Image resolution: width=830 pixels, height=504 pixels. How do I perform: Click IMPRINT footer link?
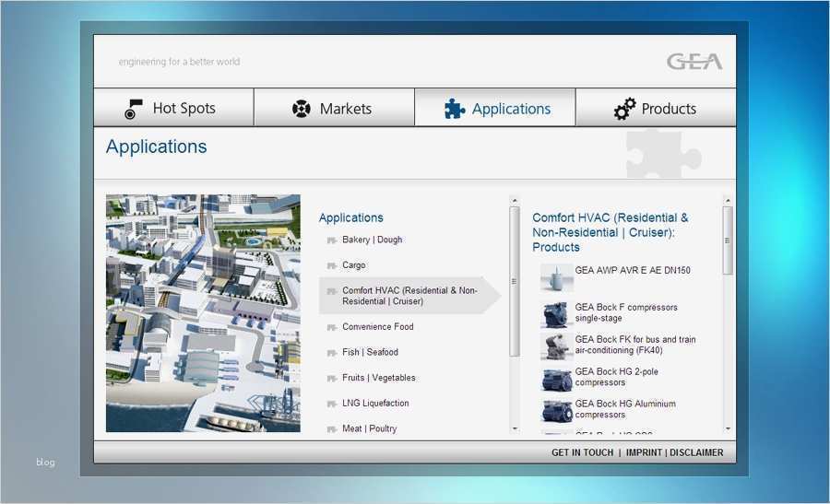pyautogui.click(x=644, y=452)
